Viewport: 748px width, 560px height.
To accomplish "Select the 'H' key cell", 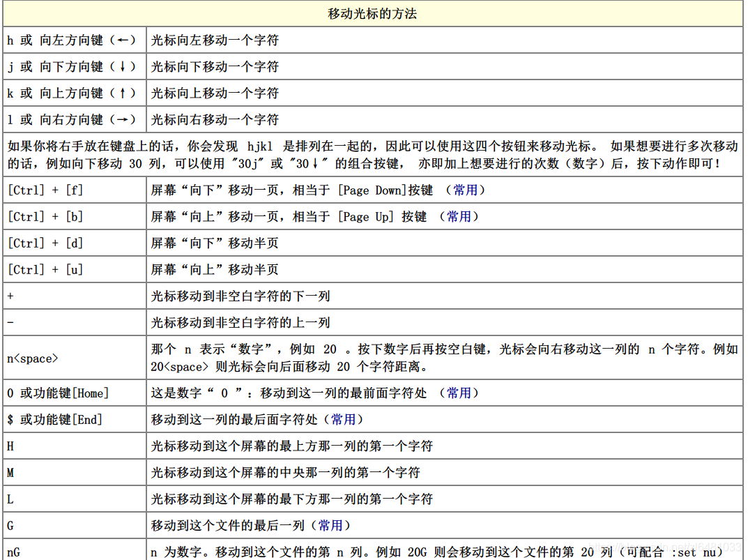I will pos(75,446).
